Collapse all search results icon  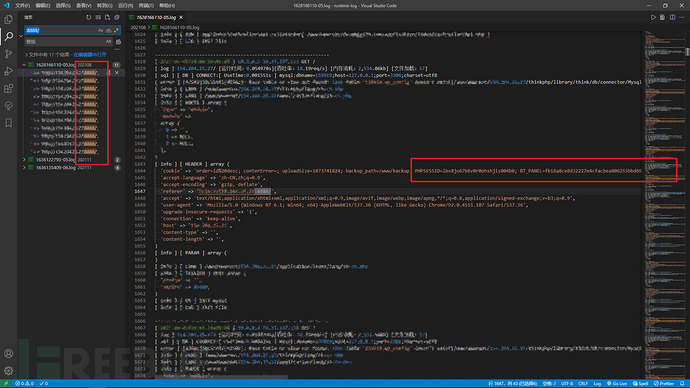coord(117,17)
